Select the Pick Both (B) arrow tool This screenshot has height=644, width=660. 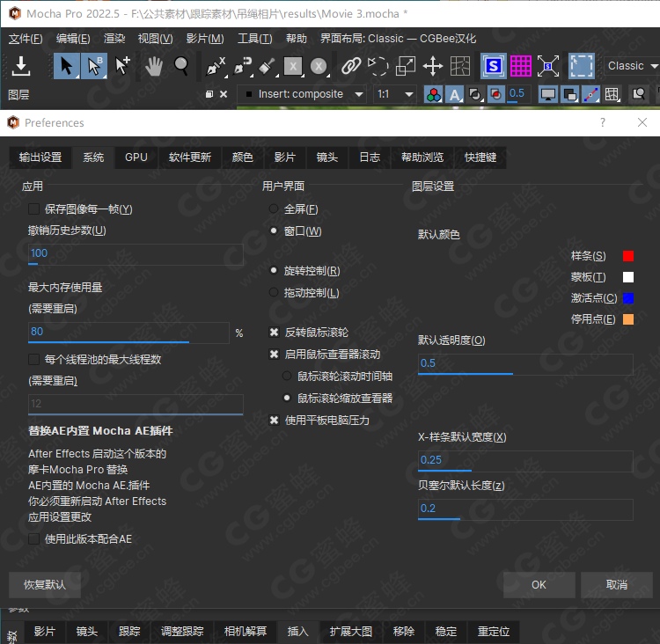94,66
